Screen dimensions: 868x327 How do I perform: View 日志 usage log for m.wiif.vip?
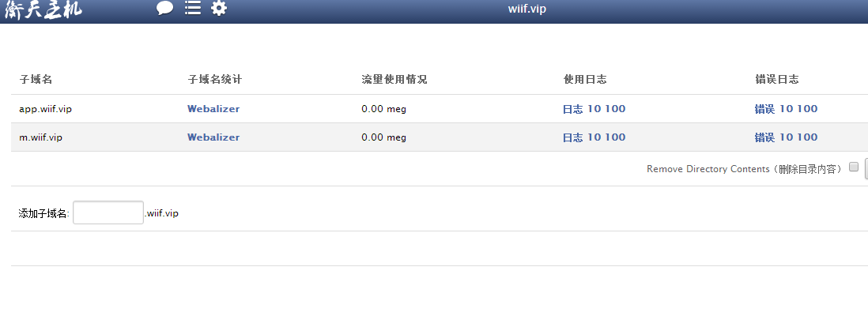click(x=572, y=137)
